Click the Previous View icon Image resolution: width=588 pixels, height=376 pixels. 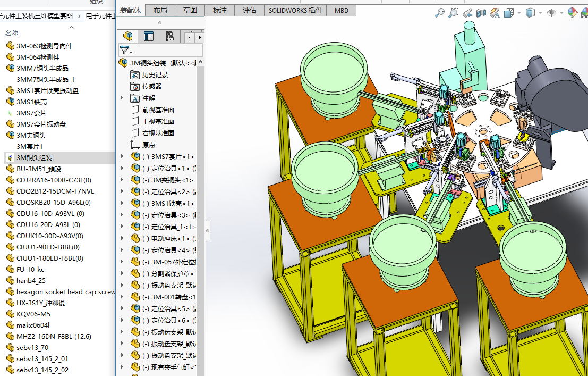467,13
